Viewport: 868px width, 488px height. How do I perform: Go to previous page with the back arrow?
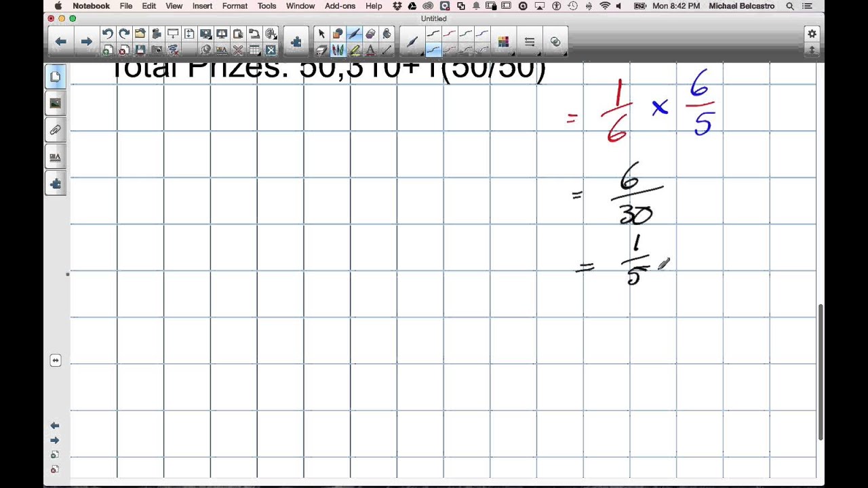[x=60, y=42]
